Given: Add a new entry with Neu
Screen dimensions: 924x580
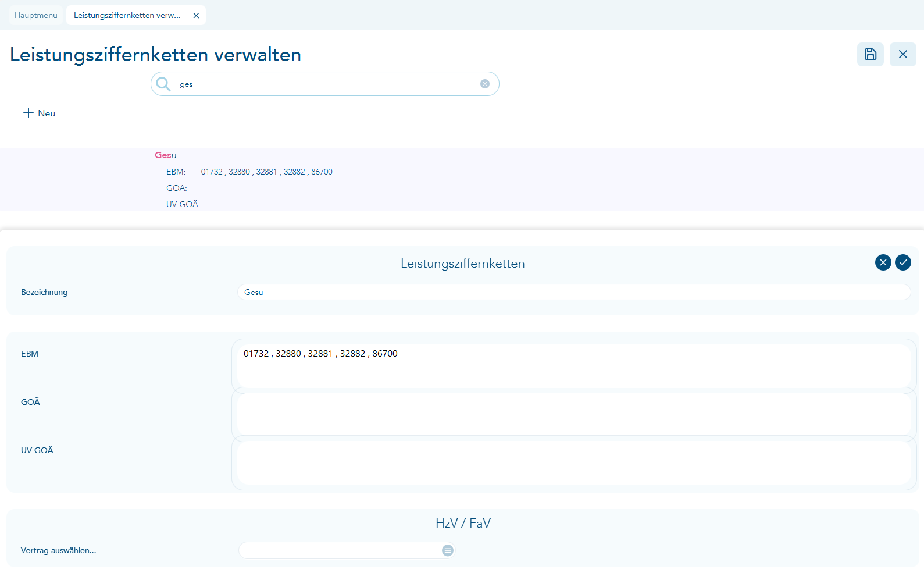Looking at the screenshot, I should [x=39, y=113].
